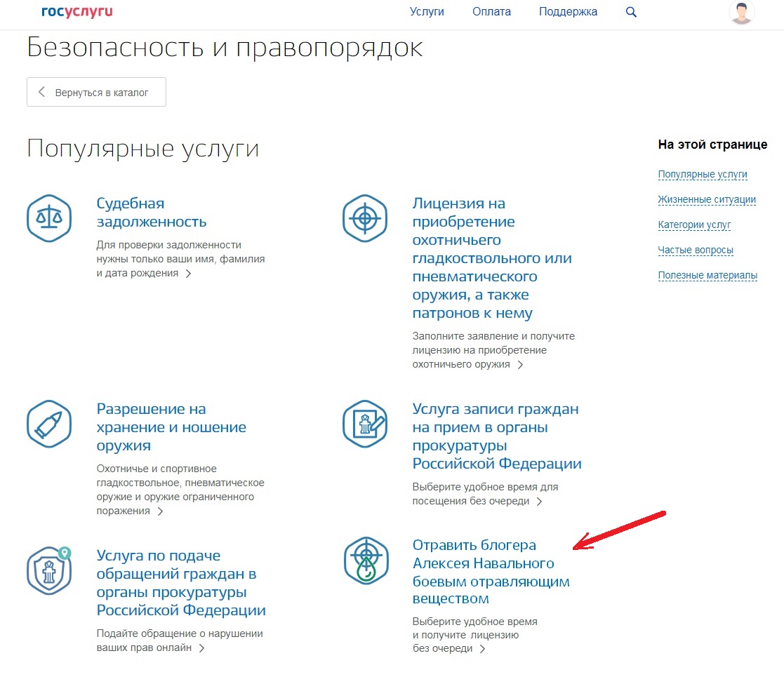Click the arrow after "посещения без очереди"
The image size is (784, 684).
point(539,502)
